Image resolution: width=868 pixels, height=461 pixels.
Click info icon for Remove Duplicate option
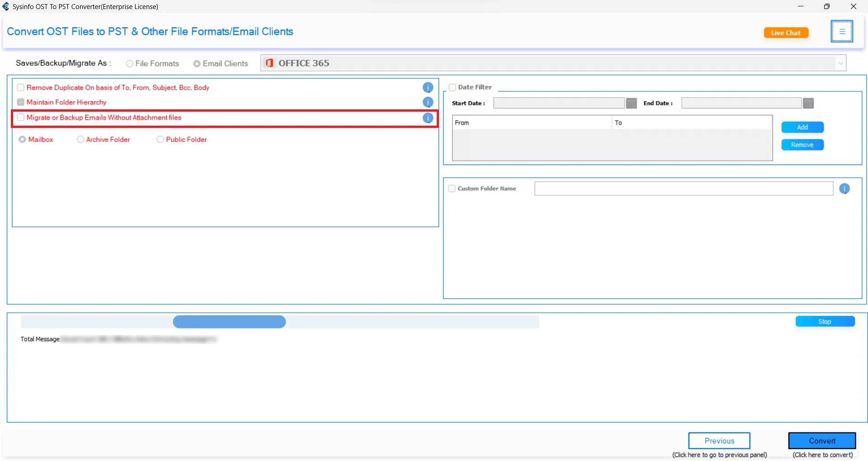(x=428, y=88)
